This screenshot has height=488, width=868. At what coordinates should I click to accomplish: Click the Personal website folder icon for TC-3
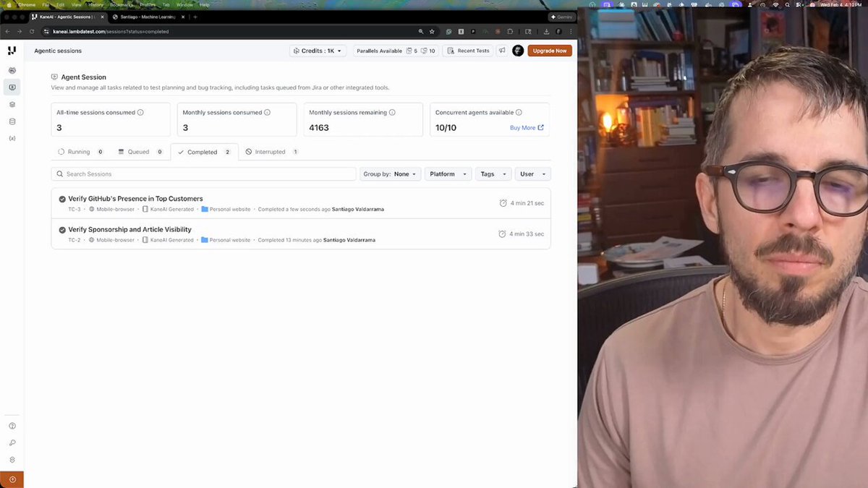205,209
